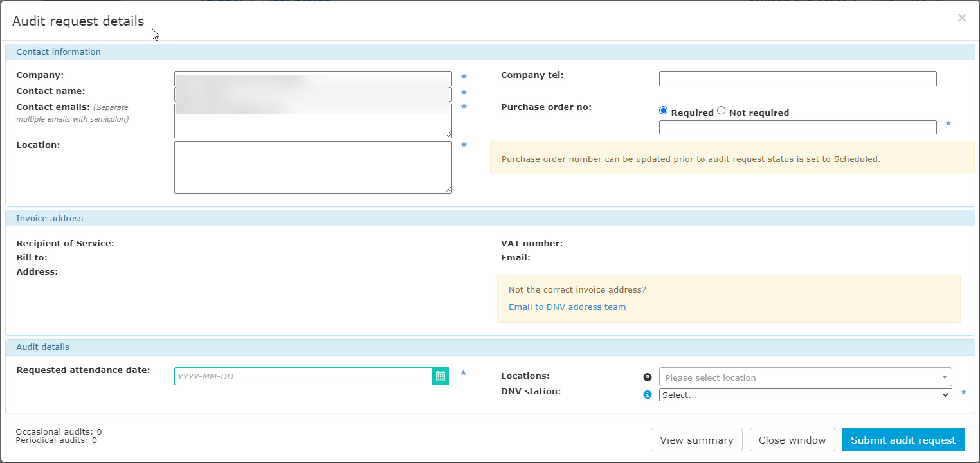
Task: Click the Contact name field
Action: 313,93
